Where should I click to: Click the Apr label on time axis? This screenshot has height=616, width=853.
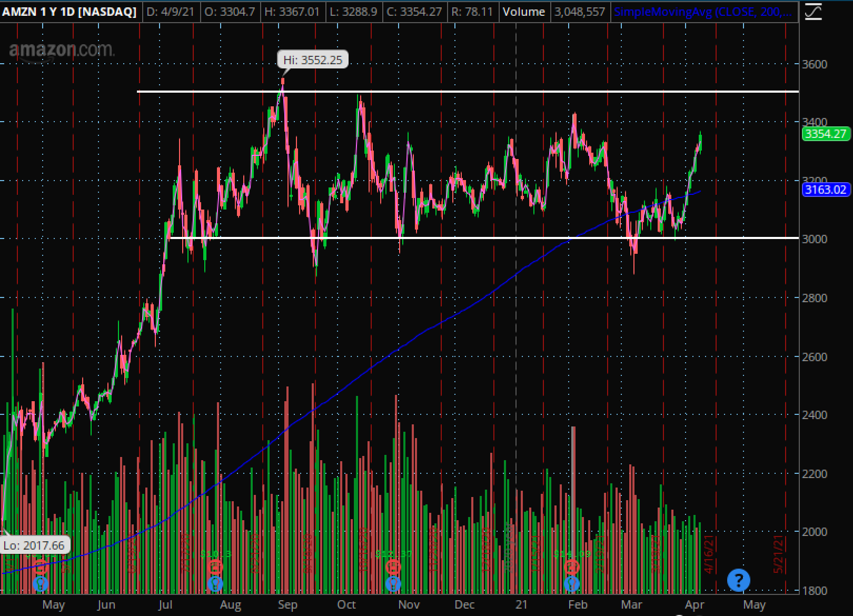tap(695, 605)
